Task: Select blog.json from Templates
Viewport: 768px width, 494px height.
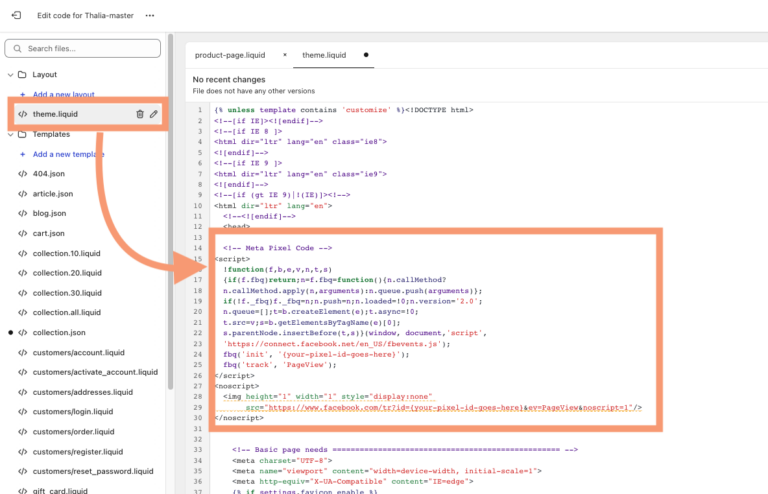Action: (51, 213)
